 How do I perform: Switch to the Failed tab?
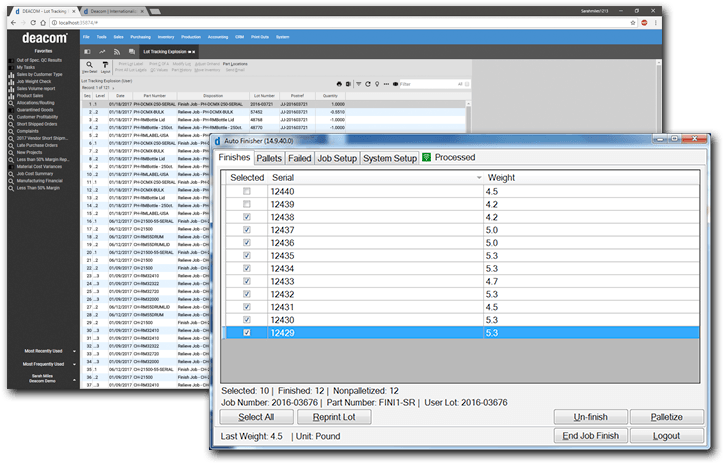300,158
